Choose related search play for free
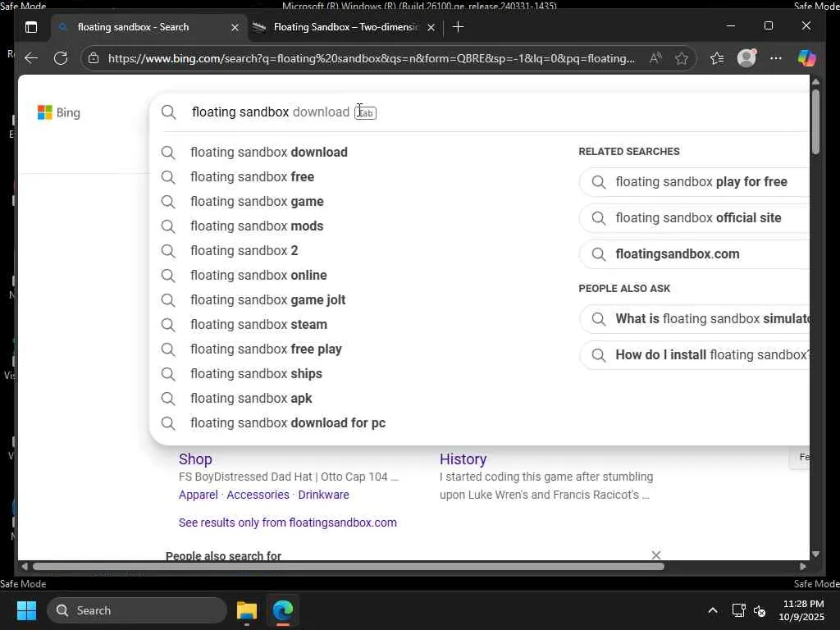Viewport: 840px width, 630px height. [x=694, y=182]
